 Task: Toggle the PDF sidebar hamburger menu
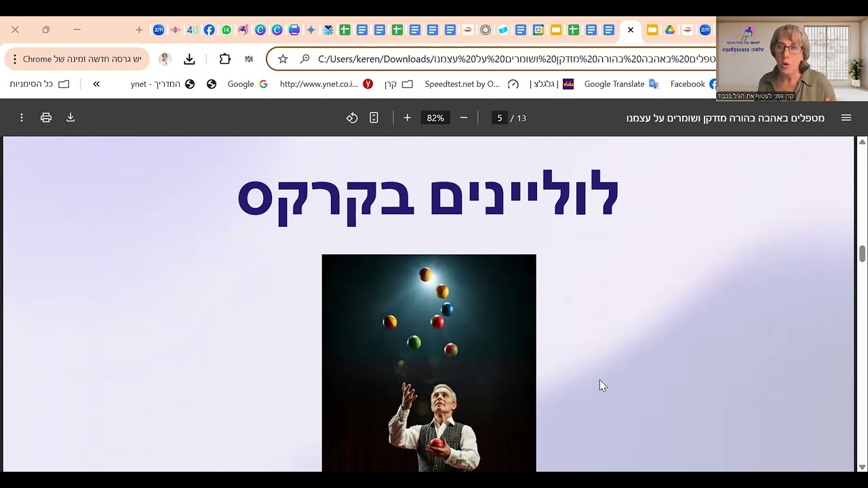[x=846, y=118]
